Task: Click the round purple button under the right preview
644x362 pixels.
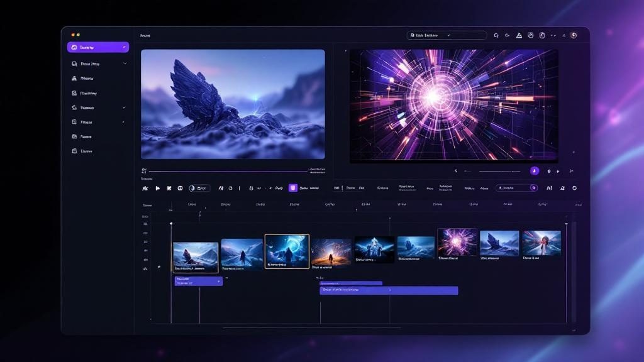Action: 535,171
